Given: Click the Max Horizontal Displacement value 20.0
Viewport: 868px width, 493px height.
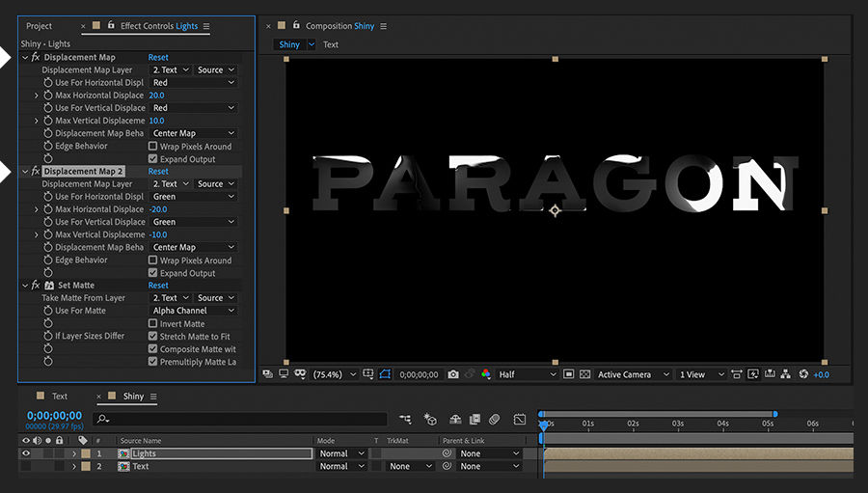Looking at the screenshot, I should pos(157,96).
